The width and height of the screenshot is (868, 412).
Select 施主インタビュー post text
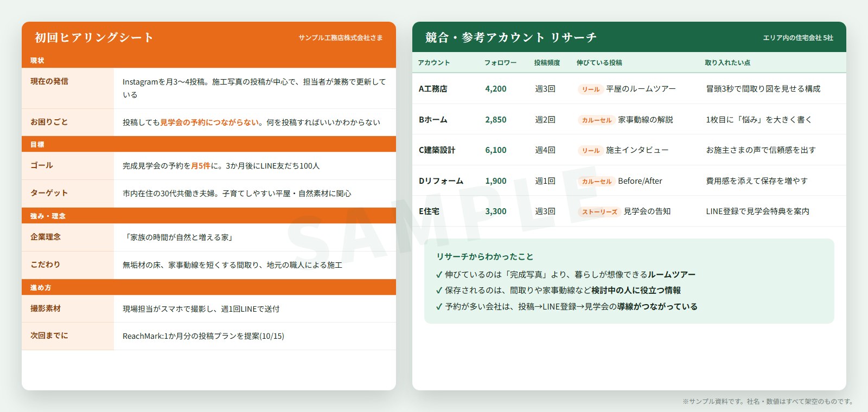[x=637, y=150]
